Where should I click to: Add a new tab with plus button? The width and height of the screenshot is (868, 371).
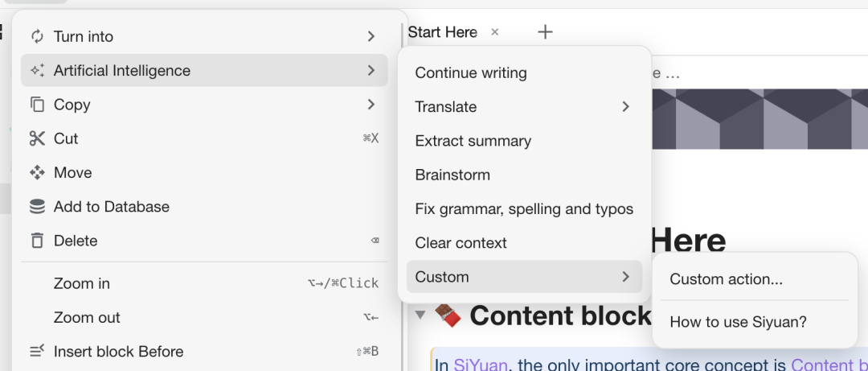pos(545,32)
